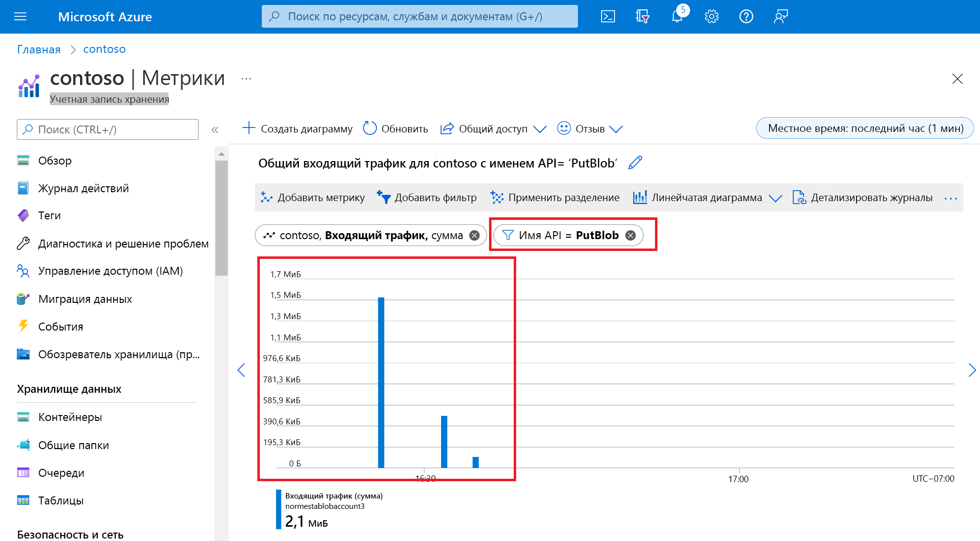Click Добавить фильтр
The image size is (980, 541).
tap(427, 198)
